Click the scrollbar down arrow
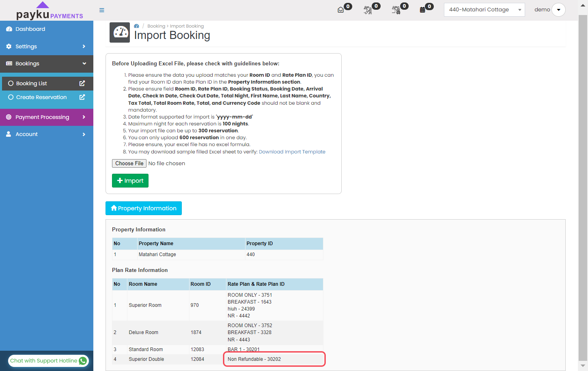Viewport: 588px width, 371px height. [583, 366]
